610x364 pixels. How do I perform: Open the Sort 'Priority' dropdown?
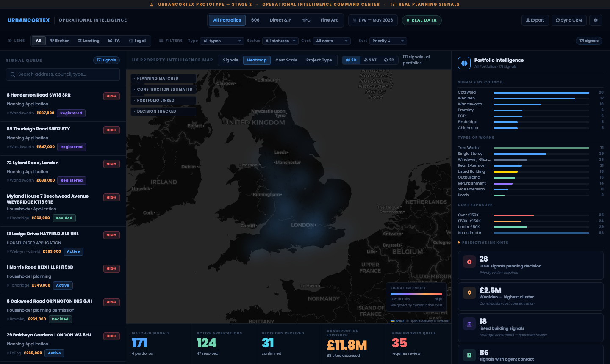pyautogui.click(x=388, y=41)
